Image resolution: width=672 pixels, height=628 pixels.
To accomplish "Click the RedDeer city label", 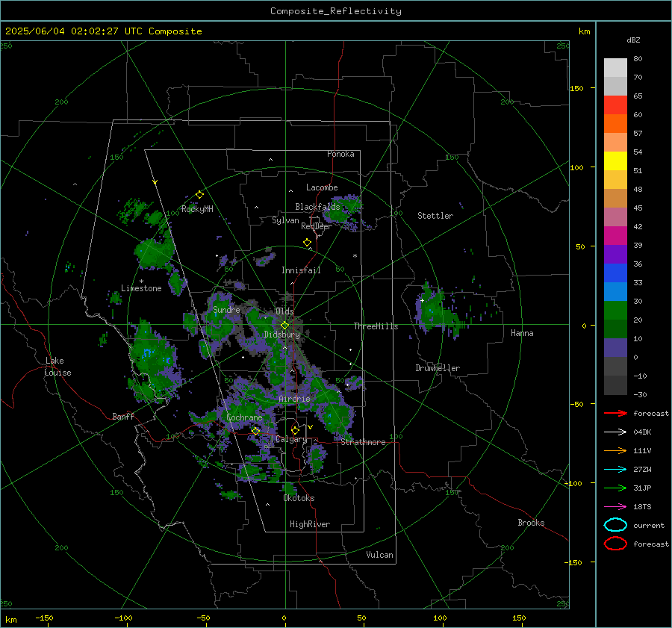I will tap(317, 226).
